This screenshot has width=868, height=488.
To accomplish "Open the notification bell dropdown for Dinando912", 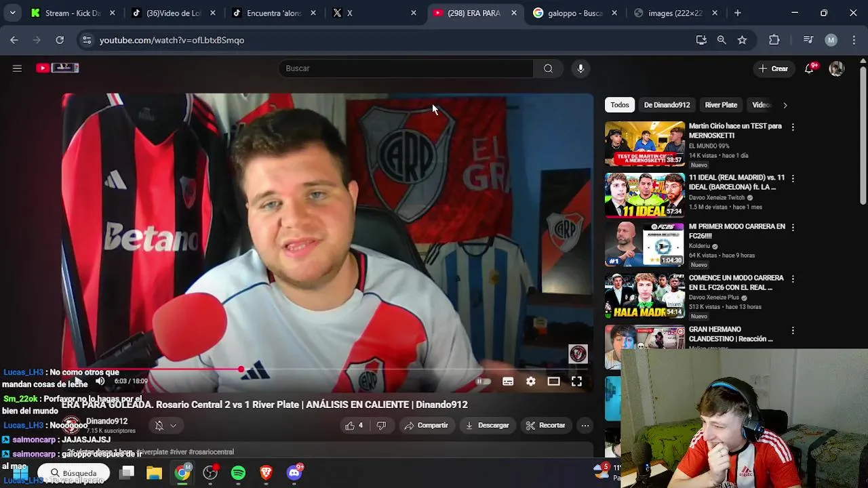I will [165, 426].
